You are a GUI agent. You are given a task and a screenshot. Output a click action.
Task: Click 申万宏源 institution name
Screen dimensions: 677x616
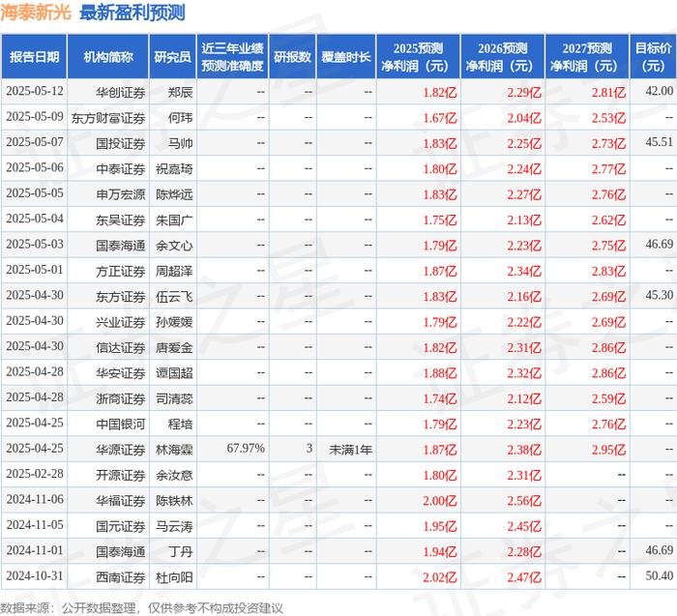121,194
